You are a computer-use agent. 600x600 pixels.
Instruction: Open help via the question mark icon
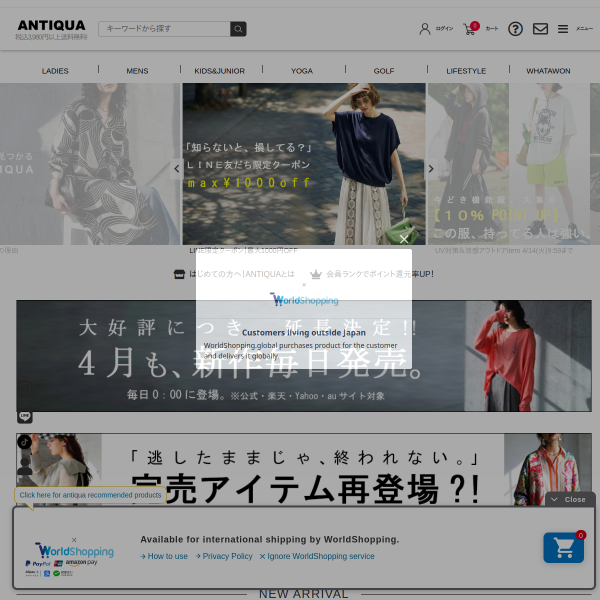point(515,29)
